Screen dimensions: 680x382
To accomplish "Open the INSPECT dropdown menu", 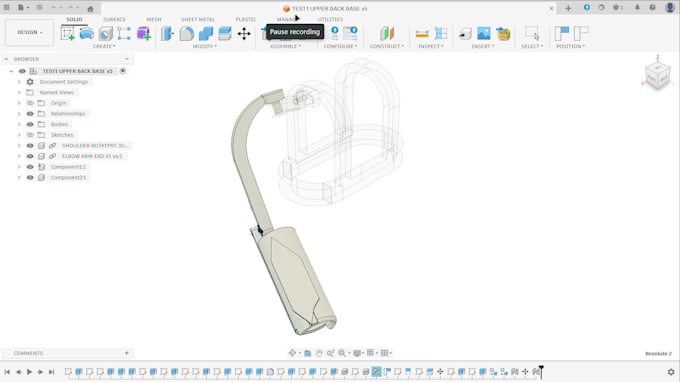I will coord(431,46).
